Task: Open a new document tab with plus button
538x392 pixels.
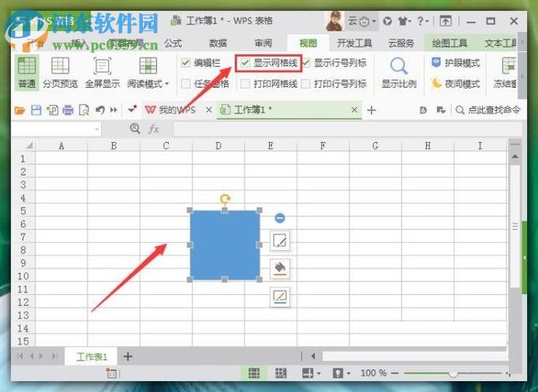Action: pos(372,110)
